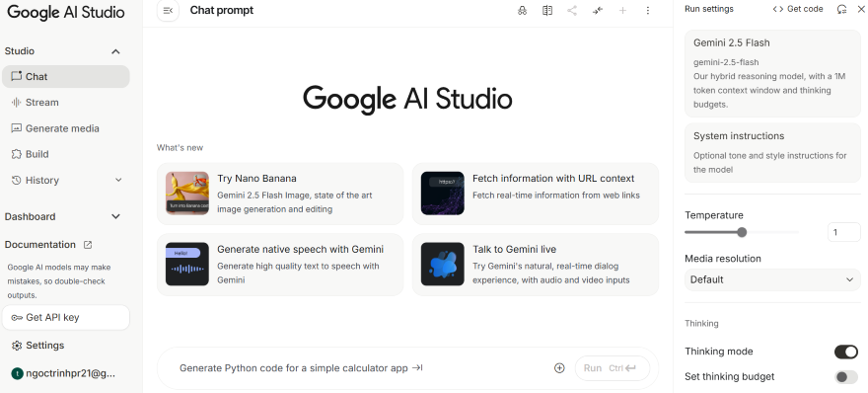Click the Chat prompt title text
Viewport: 868px width, 393px height.
(221, 10)
